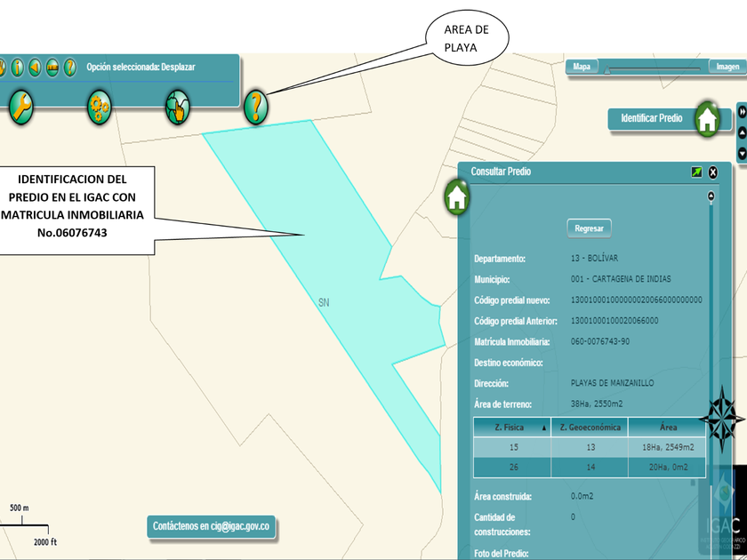Click the previous extent left-arrow icon
Viewport: 747px width, 560px height.
tap(35, 68)
